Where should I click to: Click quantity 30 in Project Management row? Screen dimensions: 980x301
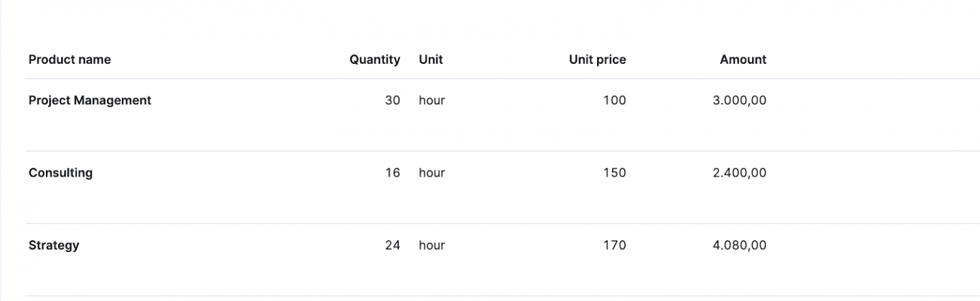tap(392, 100)
